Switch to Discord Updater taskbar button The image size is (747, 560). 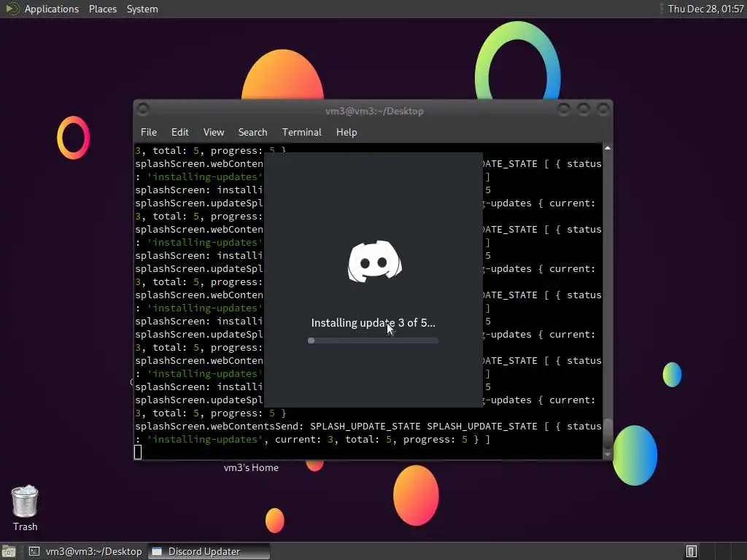[x=209, y=551]
